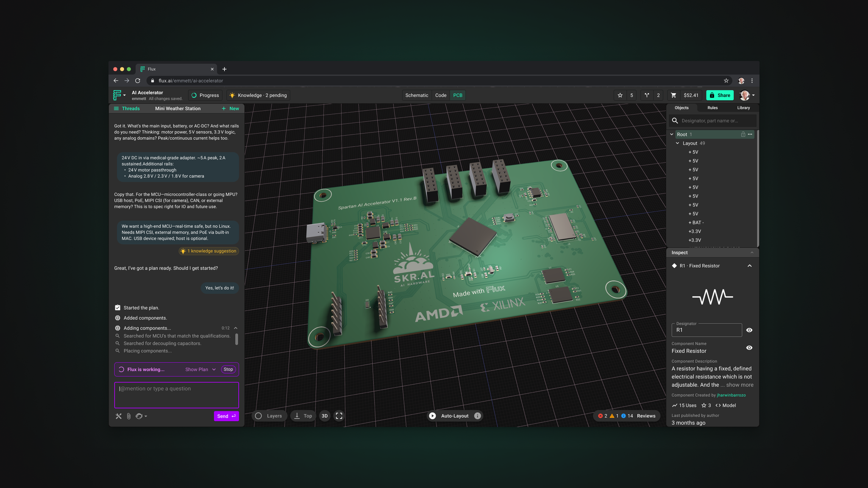This screenshot has height=488, width=868.
Task: Collapse the R1 Fixed Resistor section
Action: [x=749, y=266]
